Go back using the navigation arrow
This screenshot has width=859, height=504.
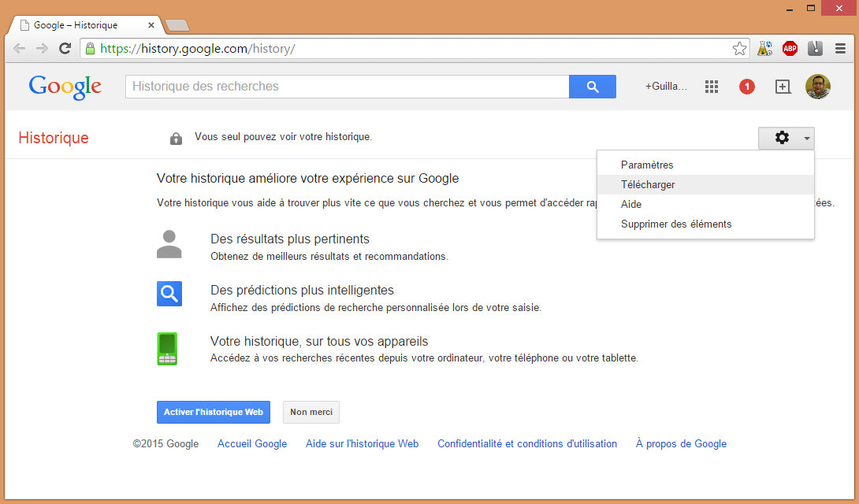(x=19, y=48)
